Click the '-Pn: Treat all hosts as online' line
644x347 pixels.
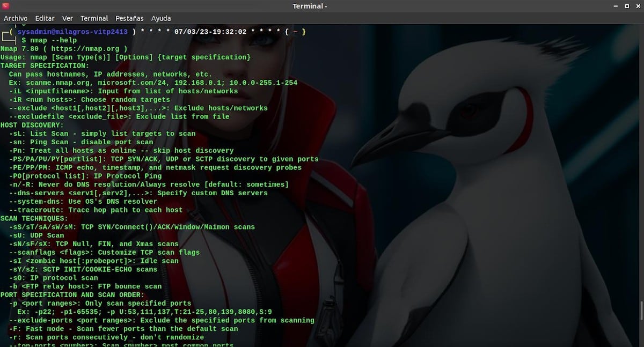point(121,151)
